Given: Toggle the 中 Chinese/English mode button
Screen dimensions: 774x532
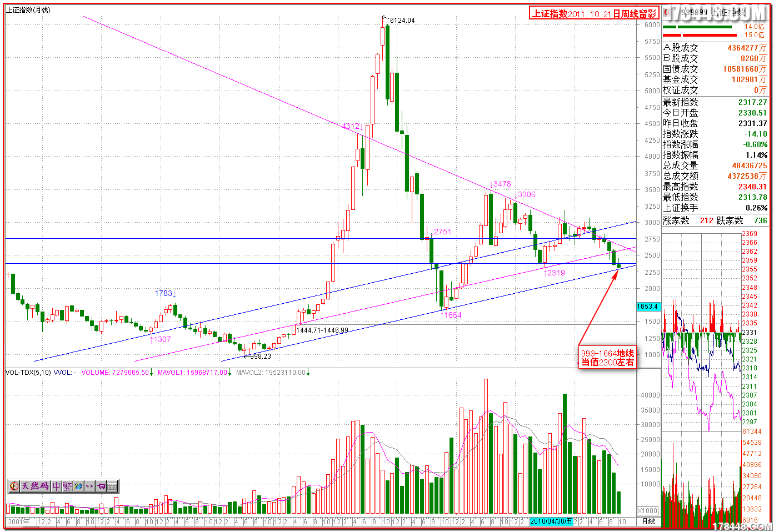Looking at the screenshot, I should 57,486.
